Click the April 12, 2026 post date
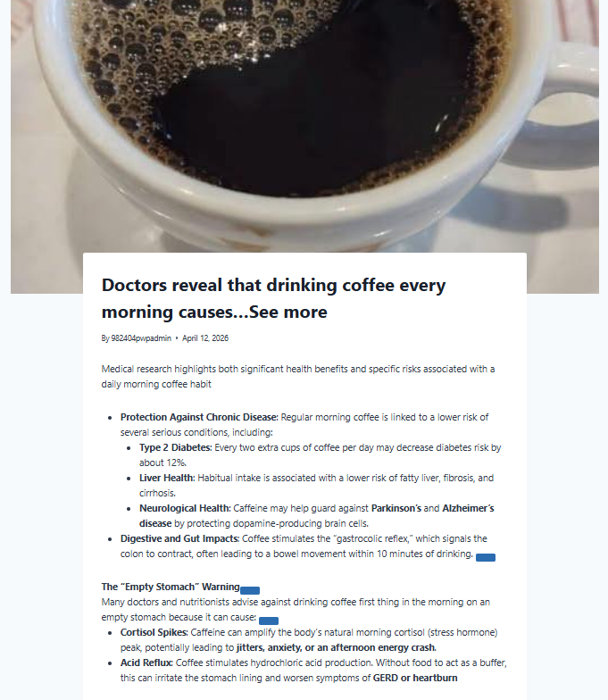The width and height of the screenshot is (608, 700). pos(205,337)
